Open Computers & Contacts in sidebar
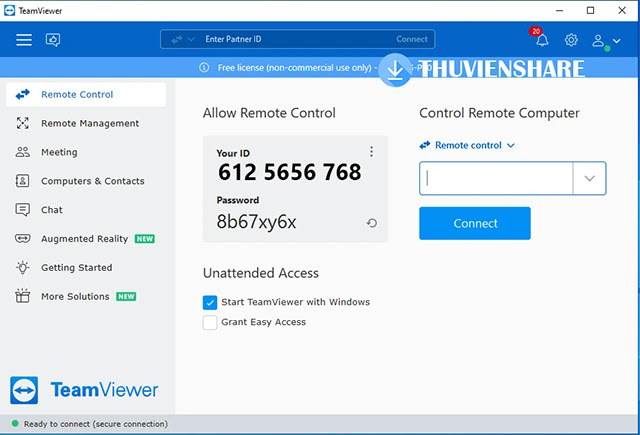 pyautogui.click(x=86, y=181)
